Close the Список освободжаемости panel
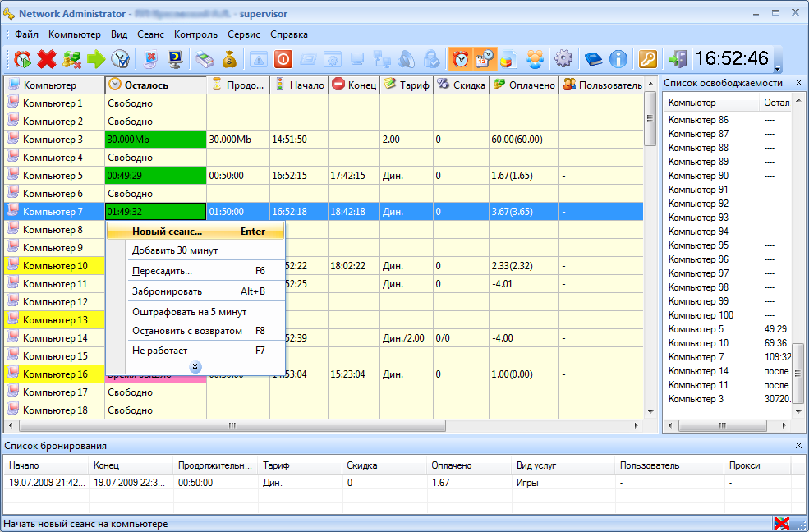Image resolution: width=809 pixels, height=532 pixels. click(x=798, y=82)
